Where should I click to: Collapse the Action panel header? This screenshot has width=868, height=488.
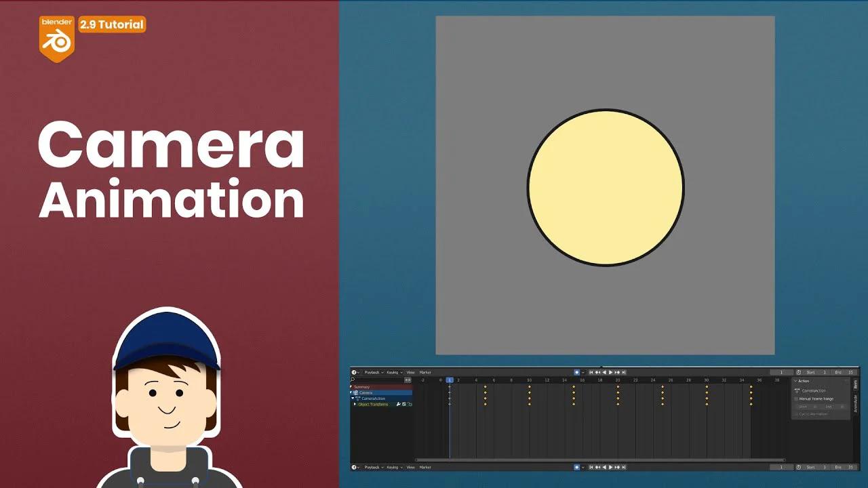tap(795, 381)
